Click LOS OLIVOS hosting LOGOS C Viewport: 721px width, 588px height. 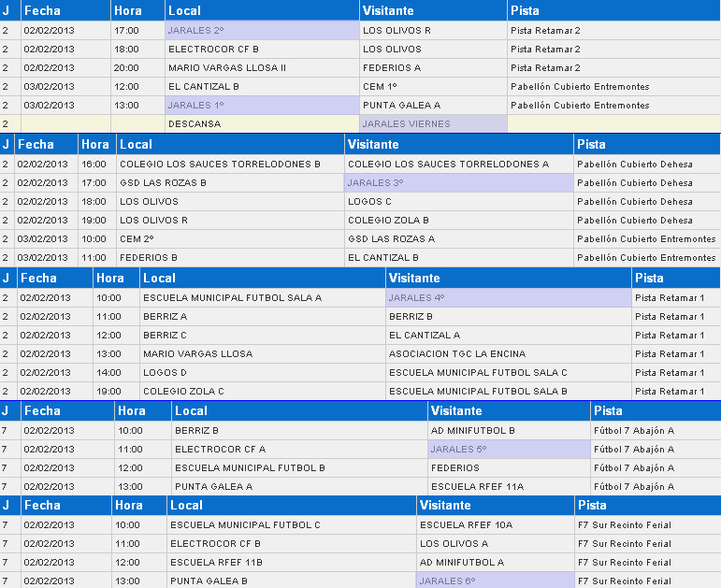point(230,202)
